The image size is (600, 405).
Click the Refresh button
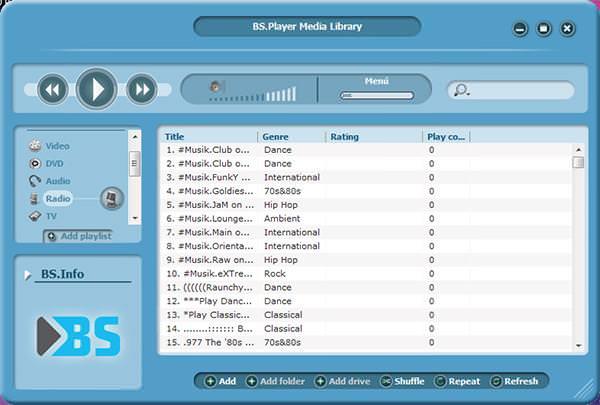tap(515, 381)
